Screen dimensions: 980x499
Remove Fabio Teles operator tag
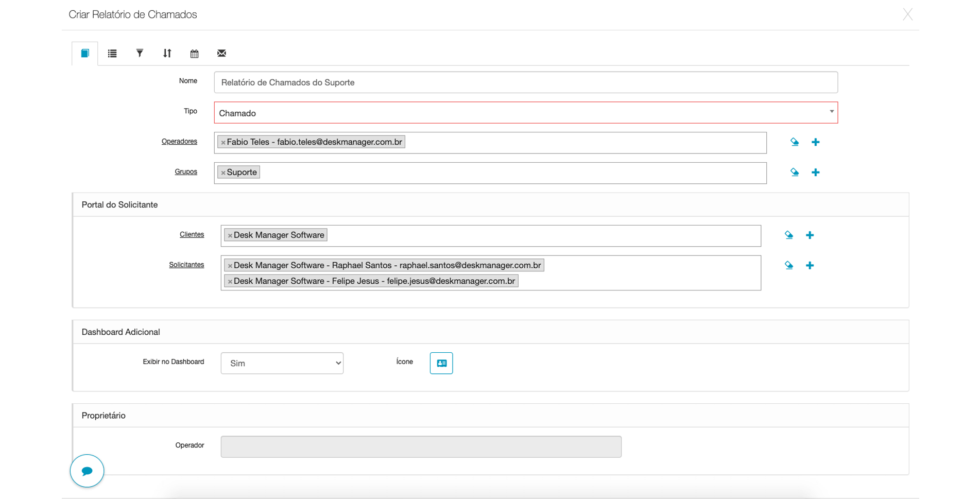point(223,143)
